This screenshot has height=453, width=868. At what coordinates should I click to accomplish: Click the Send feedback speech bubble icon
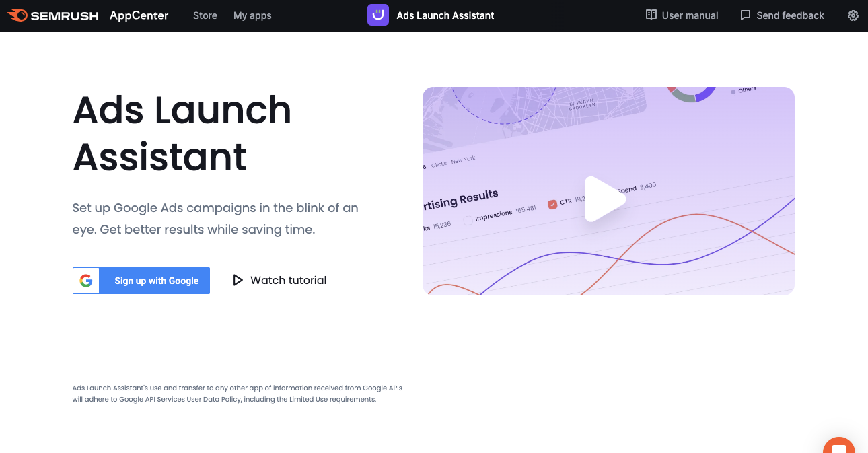(x=745, y=15)
